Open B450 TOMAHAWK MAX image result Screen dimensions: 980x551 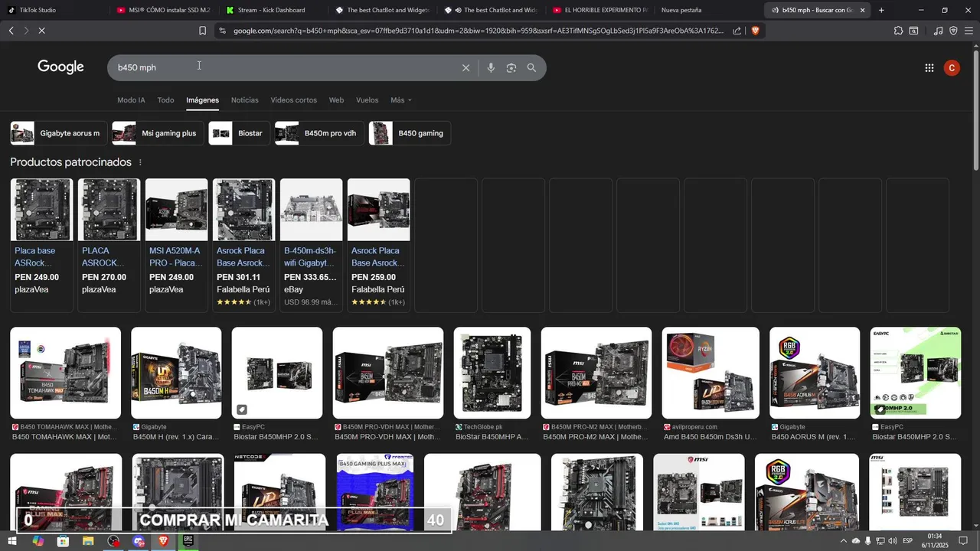[65, 373]
